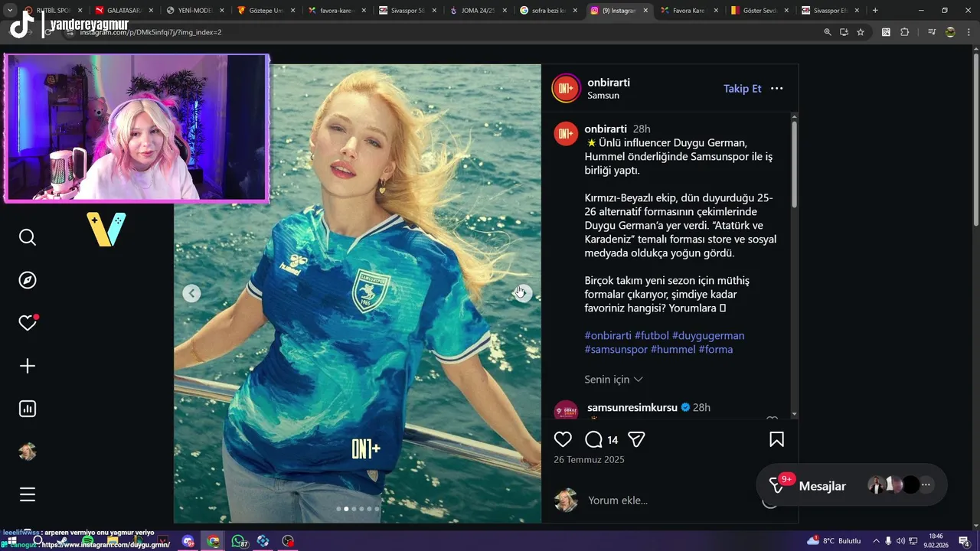Open post options three-dot menu

(776, 89)
